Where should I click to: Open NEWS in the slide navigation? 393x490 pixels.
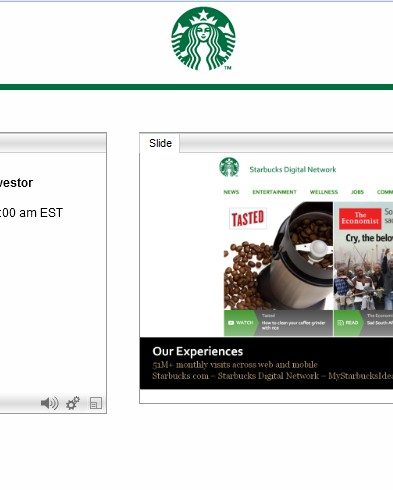coord(231,192)
